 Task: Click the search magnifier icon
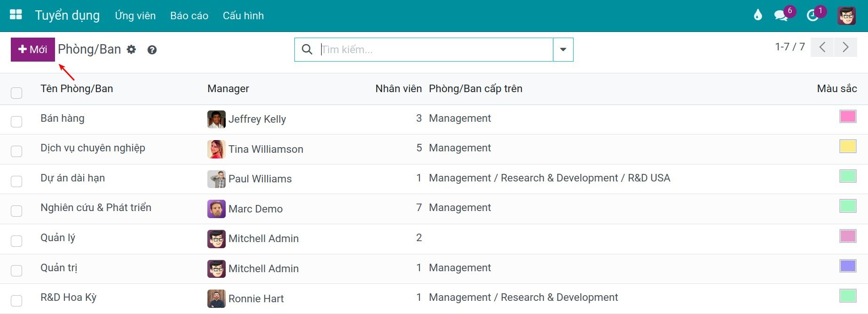point(307,49)
